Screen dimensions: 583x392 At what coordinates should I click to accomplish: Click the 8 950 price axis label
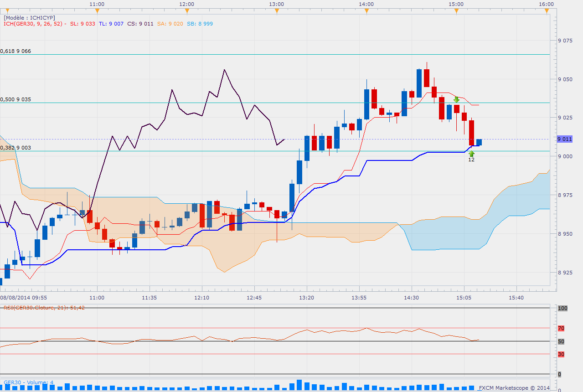pos(565,234)
